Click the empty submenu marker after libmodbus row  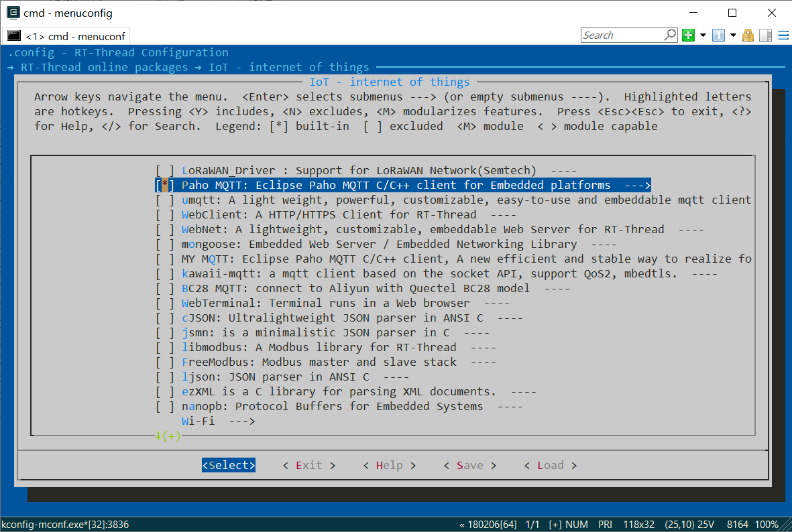[x=484, y=347]
